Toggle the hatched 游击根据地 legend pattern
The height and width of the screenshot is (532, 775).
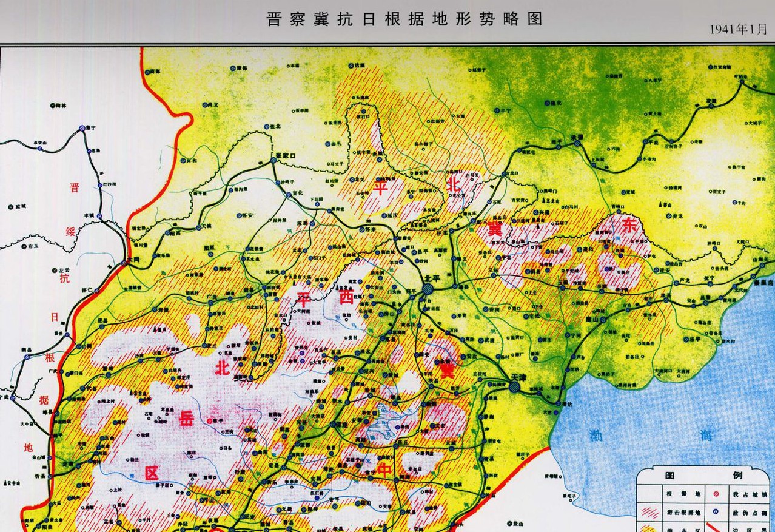(x=651, y=513)
